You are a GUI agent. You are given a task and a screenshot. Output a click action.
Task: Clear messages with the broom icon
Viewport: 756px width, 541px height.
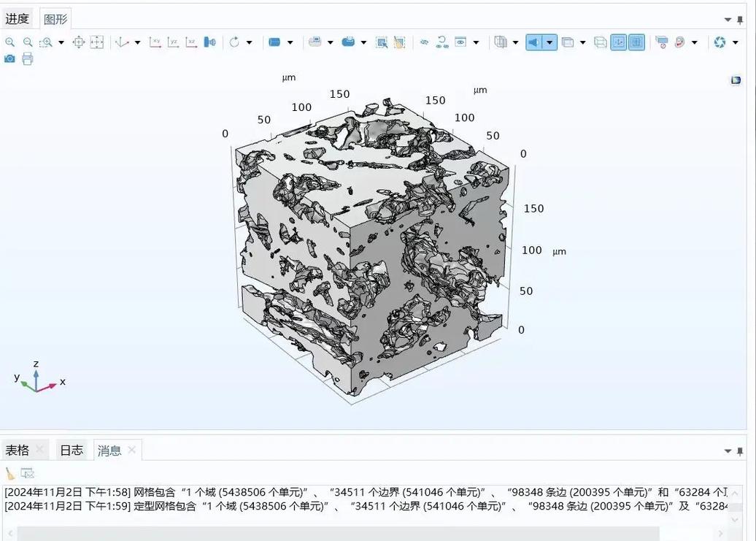click(x=10, y=474)
